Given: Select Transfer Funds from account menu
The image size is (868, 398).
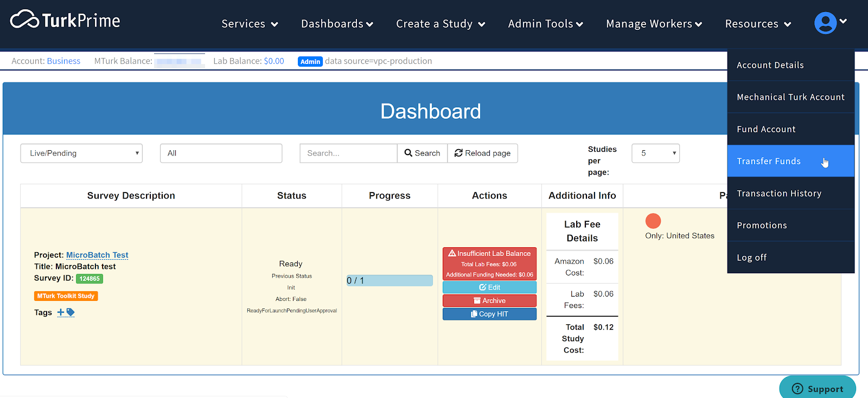Looking at the screenshot, I should click(x=769, y=161).
